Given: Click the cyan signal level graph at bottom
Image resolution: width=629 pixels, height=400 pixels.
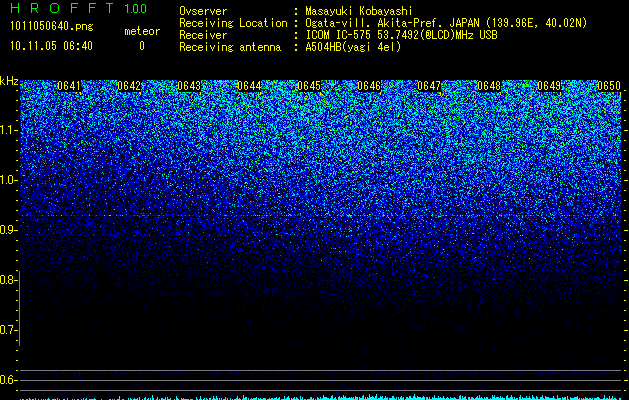Looking at the screenshot, I should pos(320,397).
